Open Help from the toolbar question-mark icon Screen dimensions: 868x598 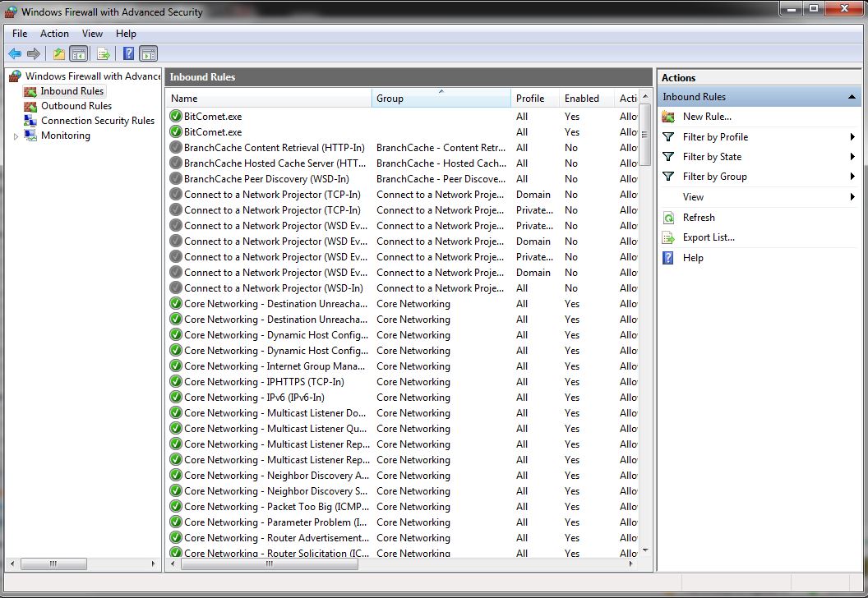(x=128, y=53)
